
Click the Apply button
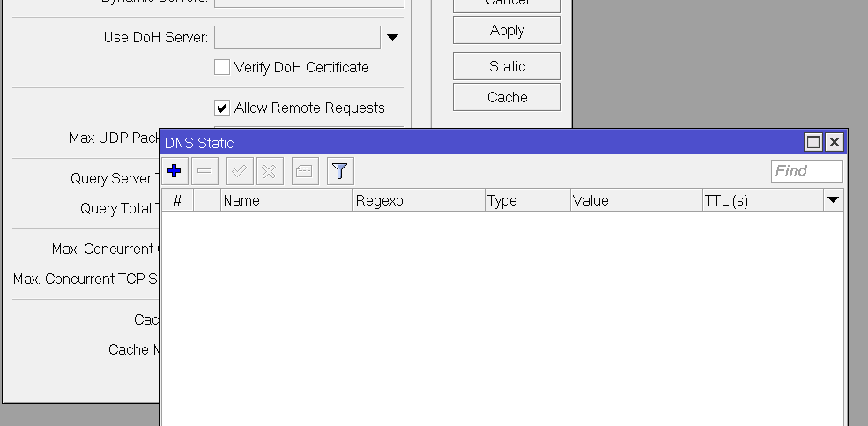point(507,30)
